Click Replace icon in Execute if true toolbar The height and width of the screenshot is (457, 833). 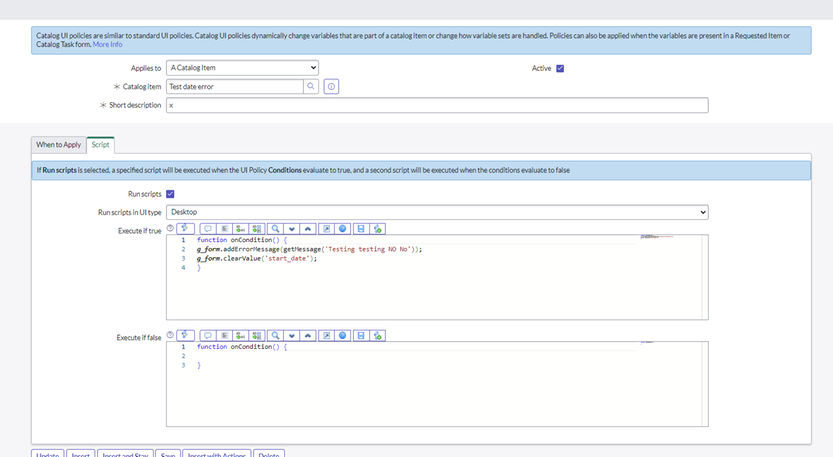[x=241, y=228]
